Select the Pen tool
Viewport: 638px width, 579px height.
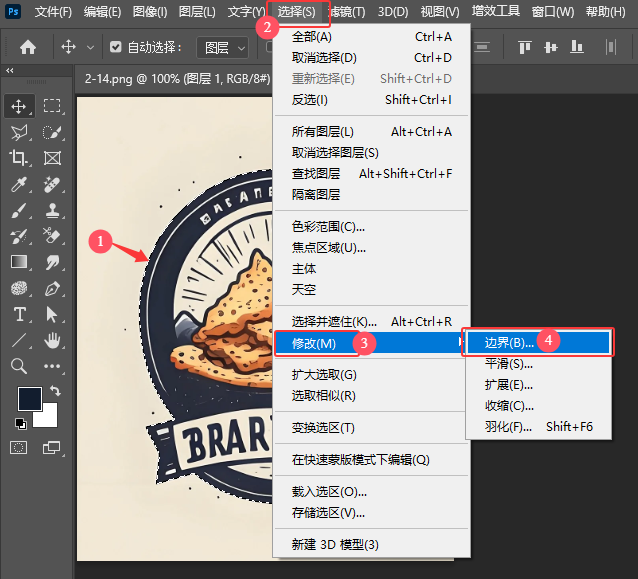[x=52, y=288]
